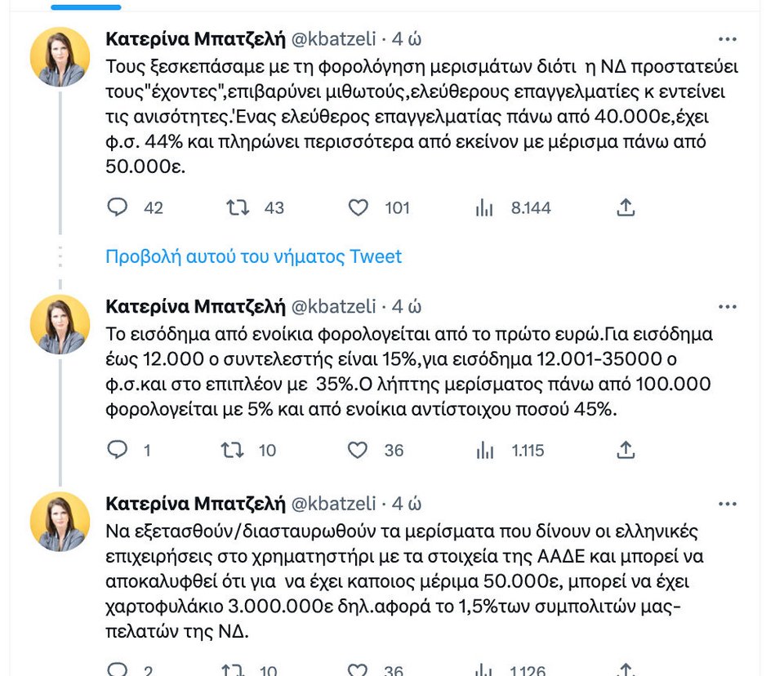This screenshot has width=784, height=676.
Task: Click 'Προβολή αυτού του νήματος Tweet' link
Action: click(x=254, y=256)
